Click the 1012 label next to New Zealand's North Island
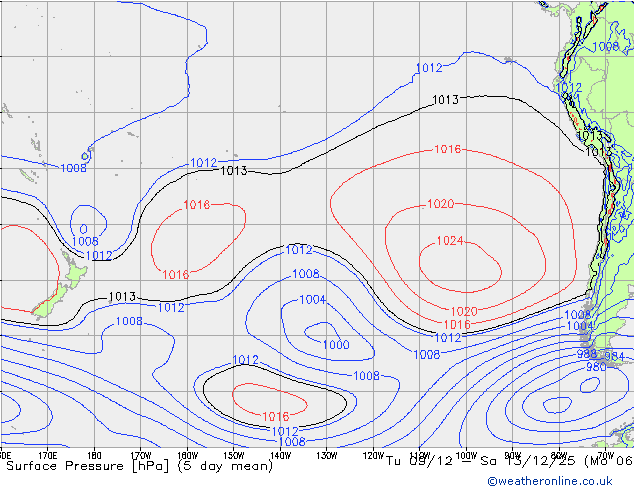The width and height of the screenshot is (634, 490). (x=99, y=256)
